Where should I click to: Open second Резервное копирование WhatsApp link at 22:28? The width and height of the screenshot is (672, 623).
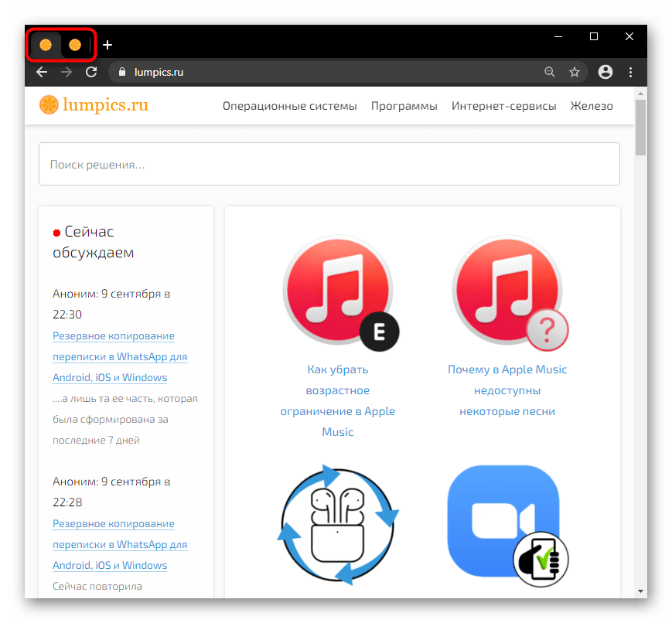click(120, 544)
